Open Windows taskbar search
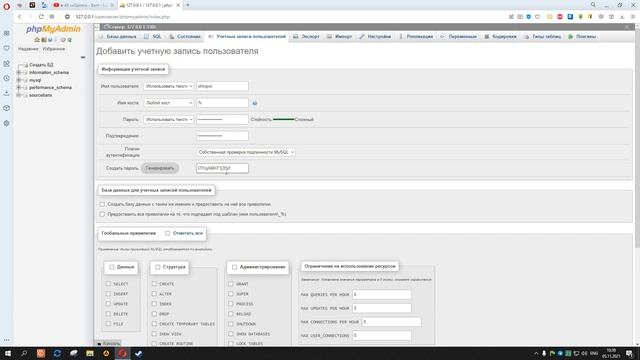The height and width of the screenshot is (360, 640). point(24,353)
